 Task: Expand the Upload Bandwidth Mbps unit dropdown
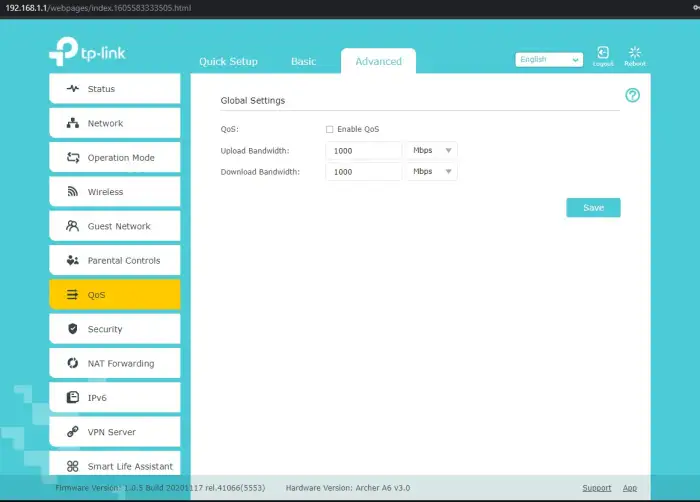click(x=432, y=151)
